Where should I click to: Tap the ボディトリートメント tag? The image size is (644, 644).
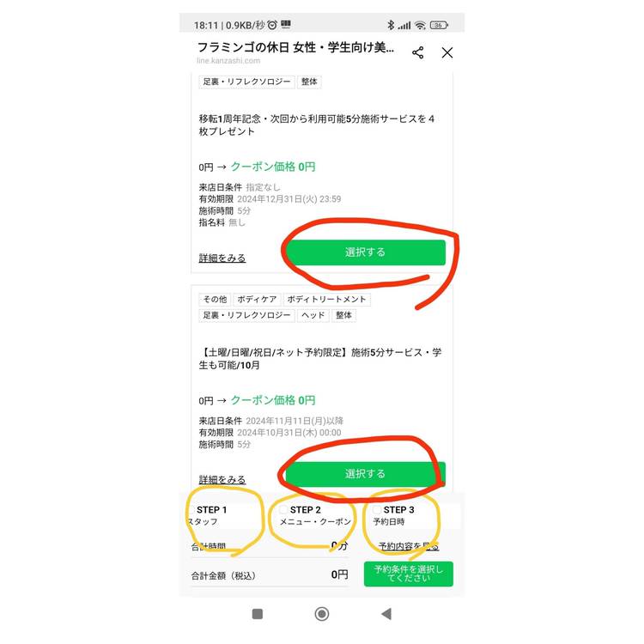327,300
